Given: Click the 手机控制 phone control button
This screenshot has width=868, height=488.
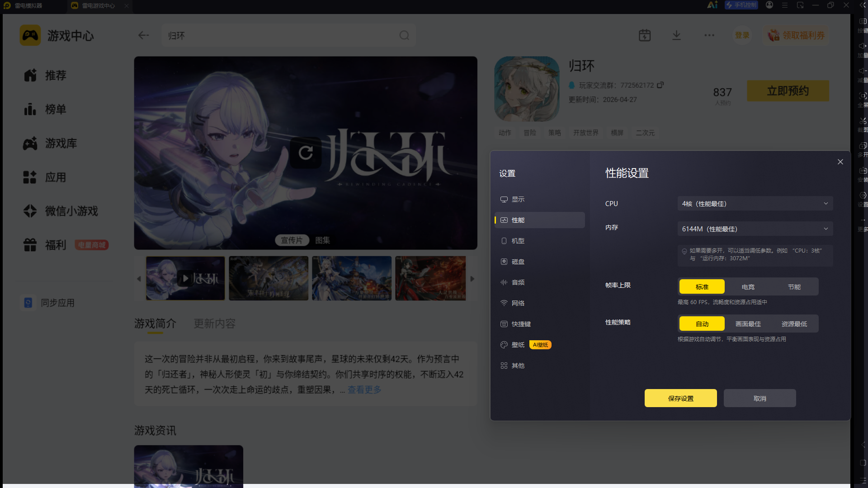Looking at the screenshot, I should [x=741, y=5].
